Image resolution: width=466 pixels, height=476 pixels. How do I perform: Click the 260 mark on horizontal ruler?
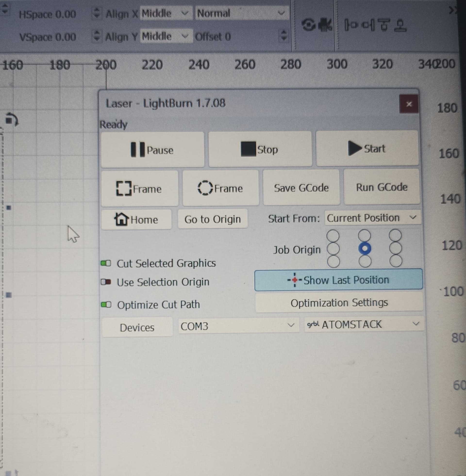[245, 65]
